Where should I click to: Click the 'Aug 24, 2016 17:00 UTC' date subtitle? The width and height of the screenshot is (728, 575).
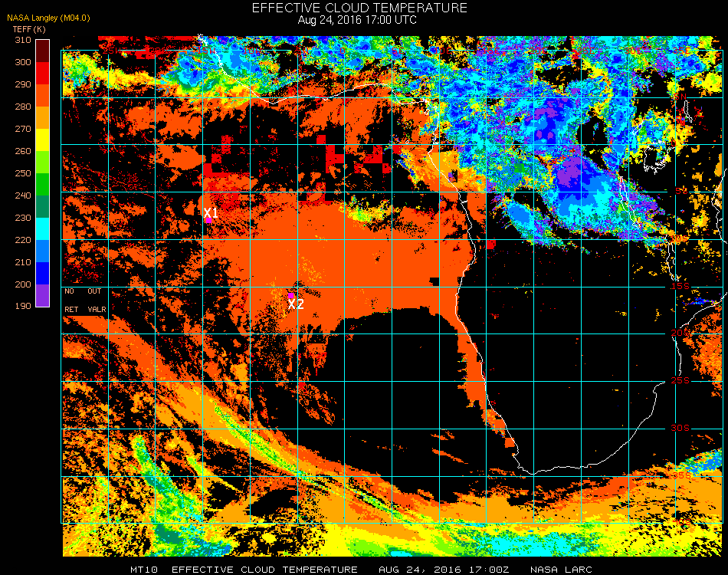(357, 20)
